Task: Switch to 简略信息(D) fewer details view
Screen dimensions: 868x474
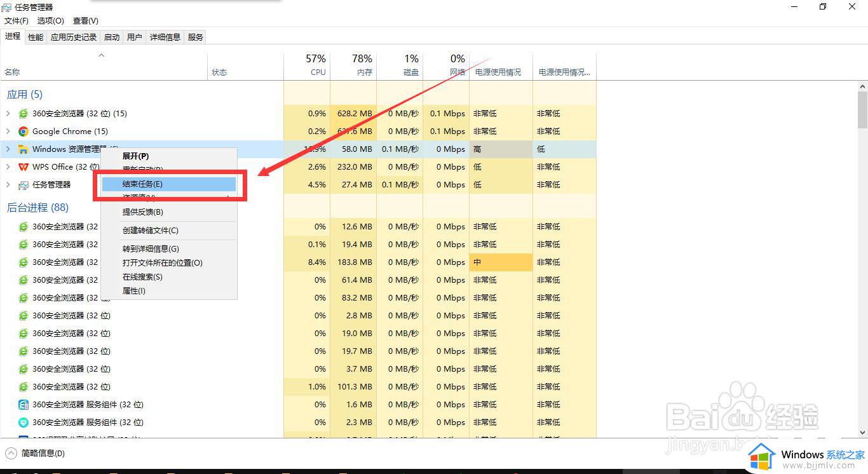Action: point(36,454)
